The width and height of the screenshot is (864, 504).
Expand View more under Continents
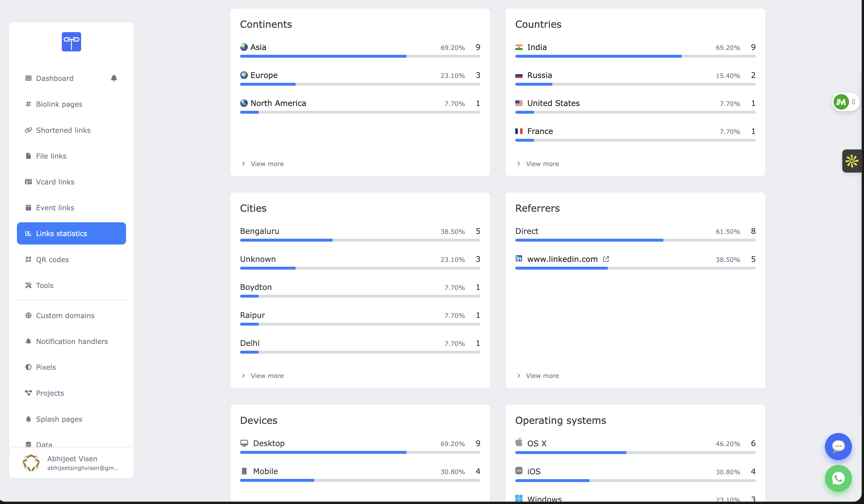[267, 164]
